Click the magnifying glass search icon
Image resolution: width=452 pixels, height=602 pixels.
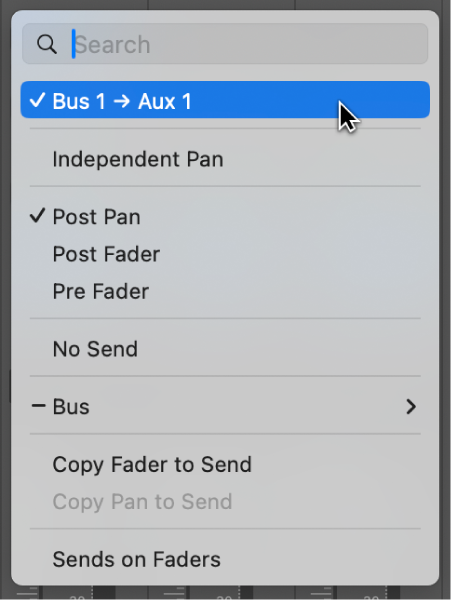click(x=47, y=44)
